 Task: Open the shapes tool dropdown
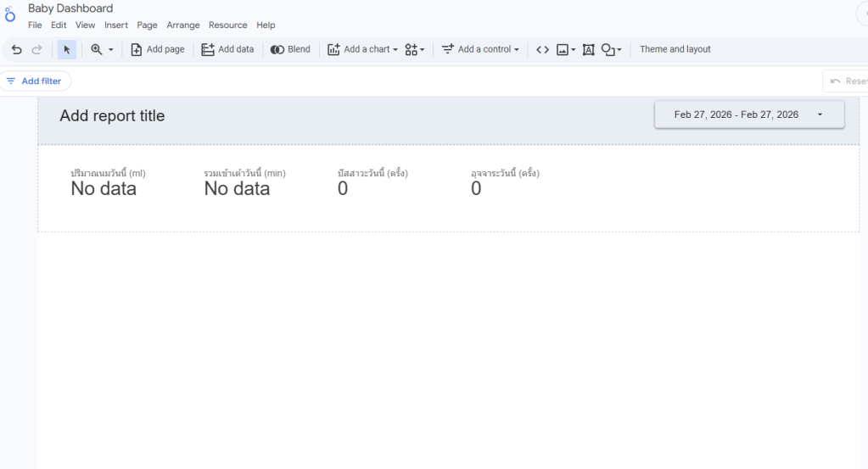tap(612, 50)
